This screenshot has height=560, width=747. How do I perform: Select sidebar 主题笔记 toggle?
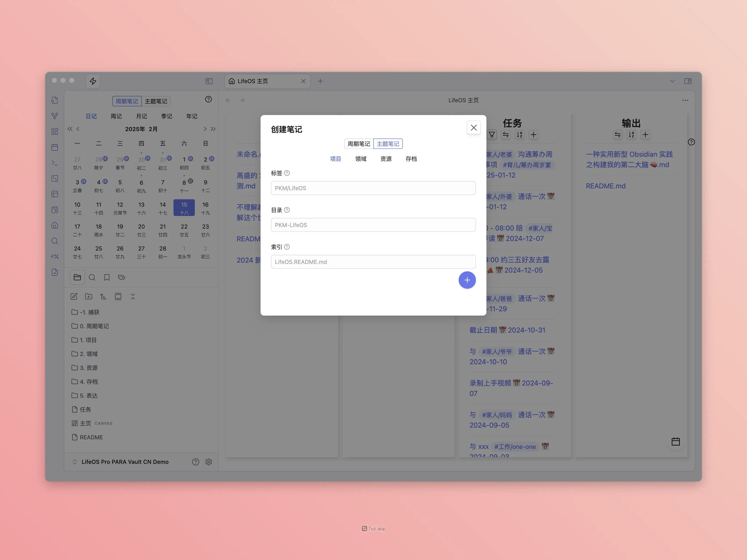156,101
